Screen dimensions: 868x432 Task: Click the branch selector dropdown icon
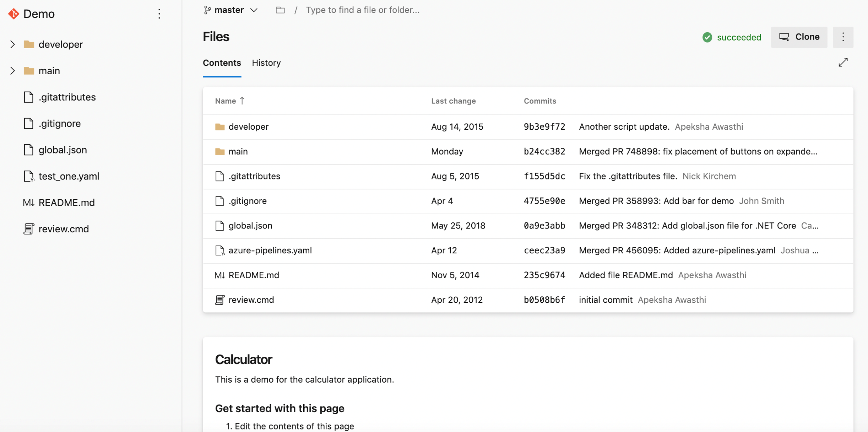click(x=253, y=10)
